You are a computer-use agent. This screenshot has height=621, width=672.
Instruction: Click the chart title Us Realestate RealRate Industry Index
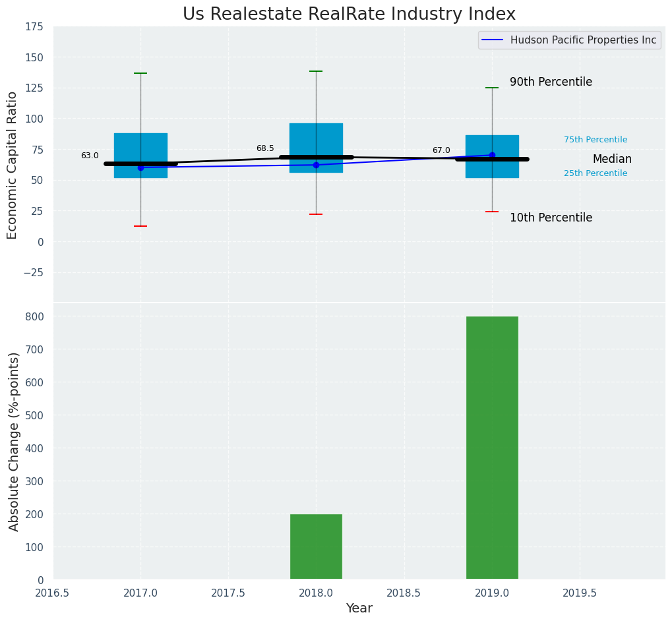click(x=349, y=14)
